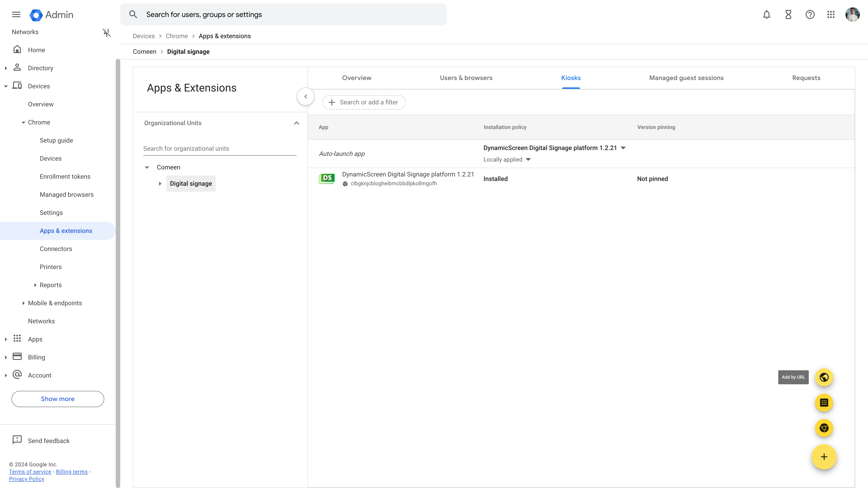Open Managed browsers in sidebar
This screenshot has width=868, height=488.
point(67,195)
